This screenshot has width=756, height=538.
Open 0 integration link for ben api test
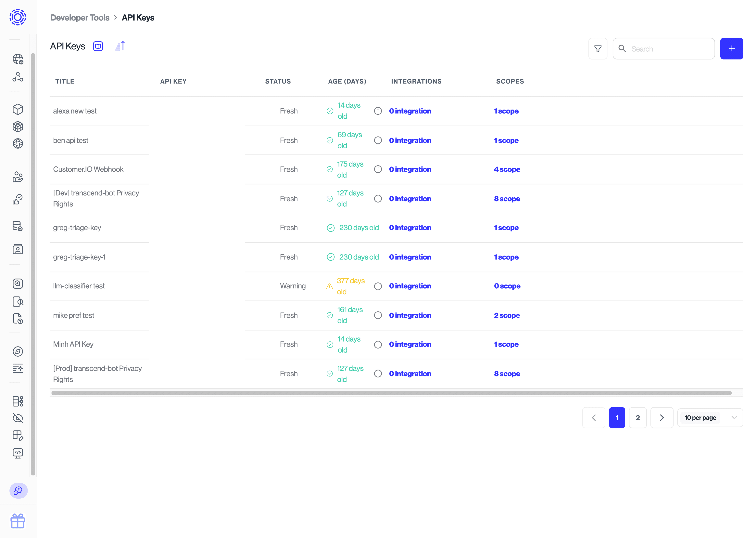[410, 140]
